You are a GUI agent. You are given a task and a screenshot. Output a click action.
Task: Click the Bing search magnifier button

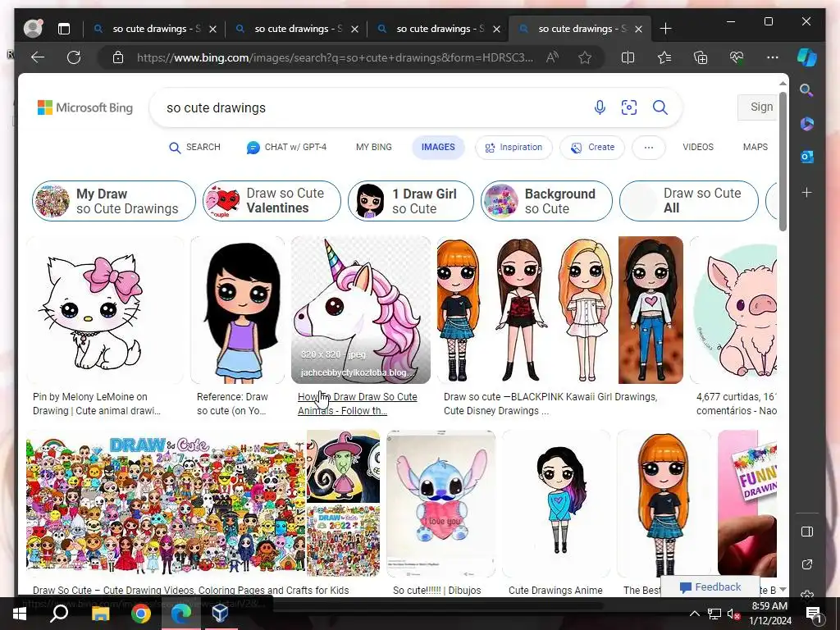pyautogui.click(x=660, y=107)
